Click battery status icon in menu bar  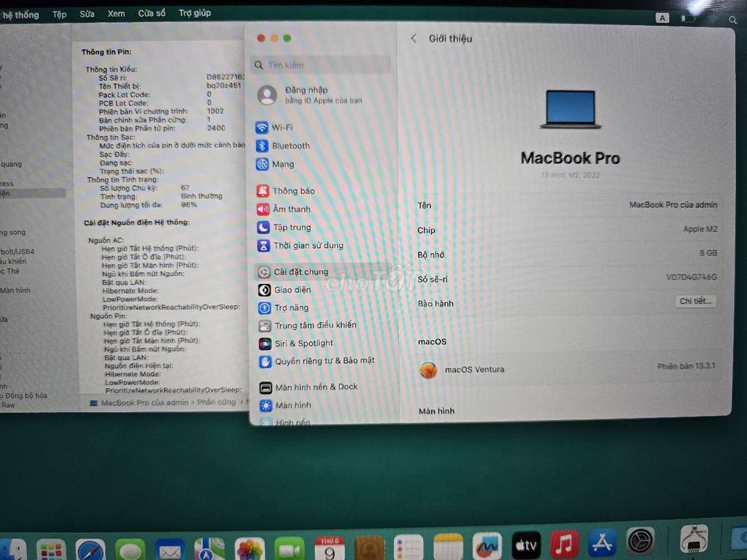click(686, 18)
